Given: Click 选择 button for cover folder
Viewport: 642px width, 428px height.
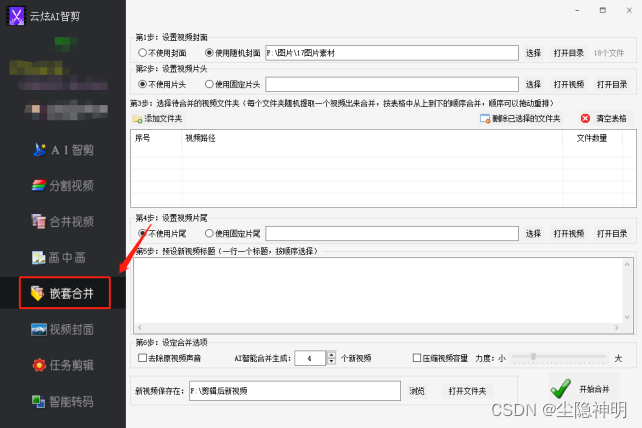Looking at the screenshot, I should 533,53.
